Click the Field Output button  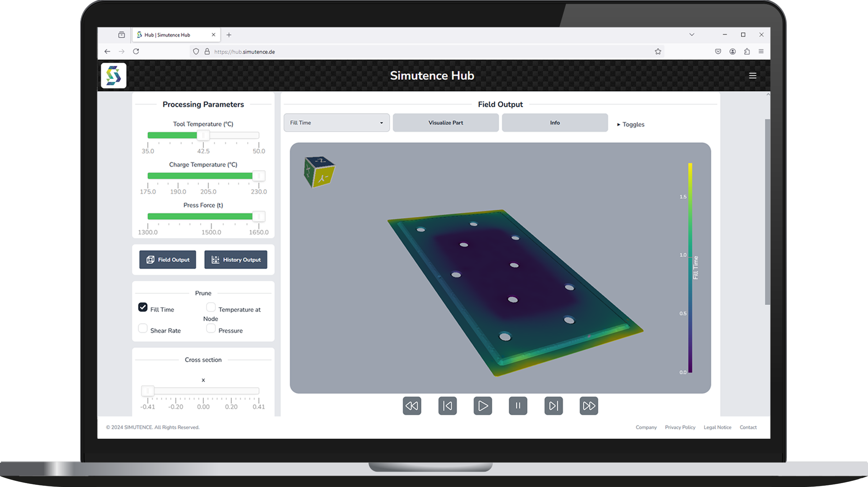pos(168,260)
